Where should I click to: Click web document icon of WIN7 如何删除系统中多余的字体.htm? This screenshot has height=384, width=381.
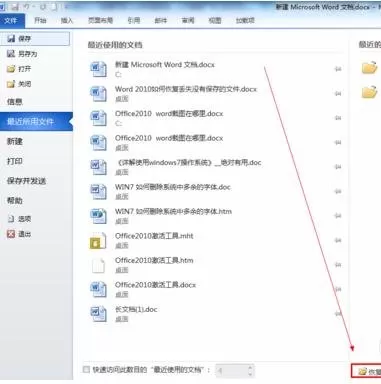[x=98, y=216]
